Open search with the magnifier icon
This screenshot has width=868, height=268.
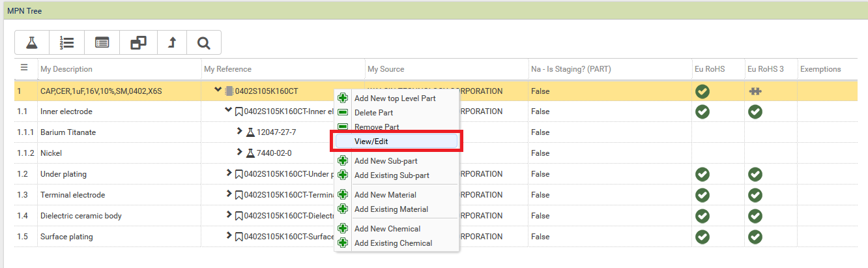(204, 43)
